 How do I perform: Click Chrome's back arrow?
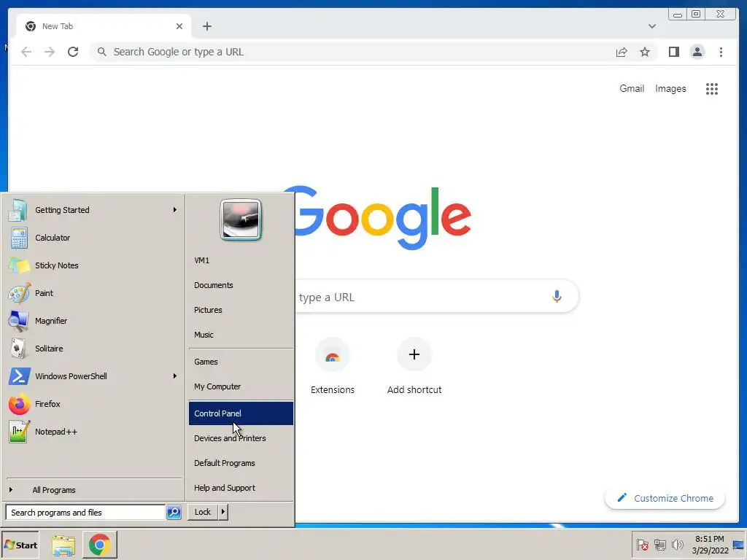pyautogui.click(x=26, y=52)
